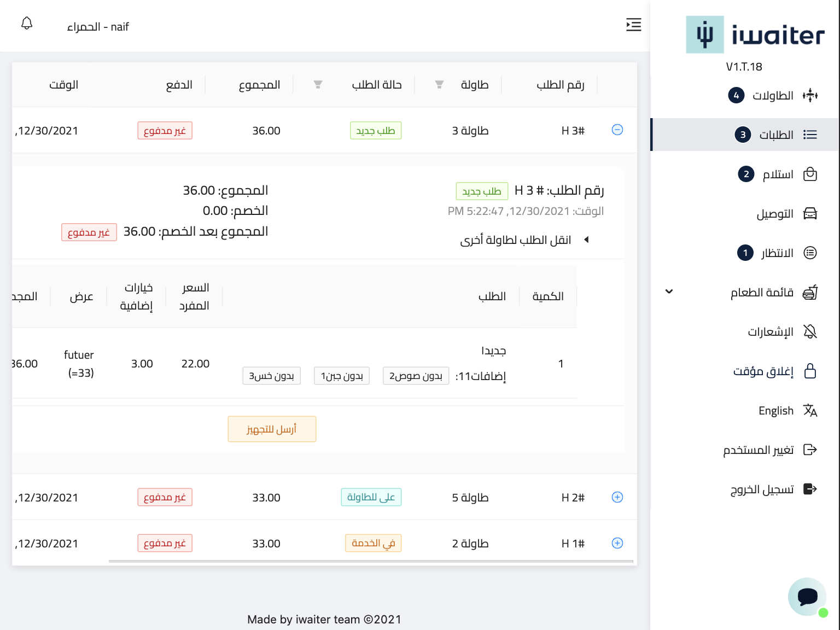Screen dimensions: 840x630
Task: Switch language to English
Action: pyautogui.click(x=775, y=411)
